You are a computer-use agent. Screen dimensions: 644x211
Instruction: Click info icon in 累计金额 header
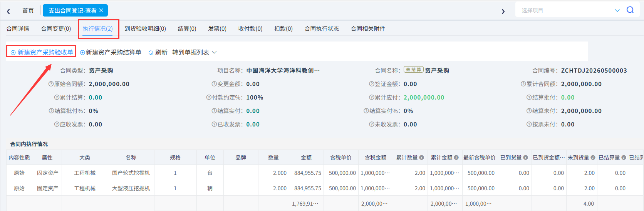(456, 158)
